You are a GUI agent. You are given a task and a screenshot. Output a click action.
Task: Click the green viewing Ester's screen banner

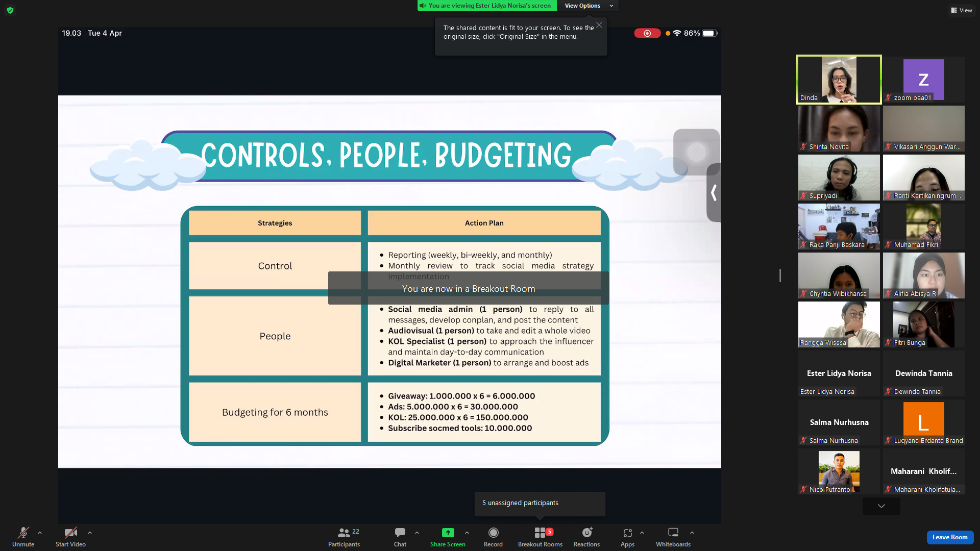pyautogui.click(x=487, y=6)
